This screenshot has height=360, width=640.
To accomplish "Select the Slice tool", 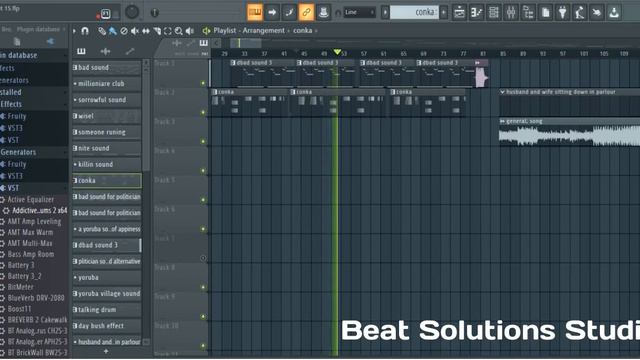I will [x=157, y=31].
